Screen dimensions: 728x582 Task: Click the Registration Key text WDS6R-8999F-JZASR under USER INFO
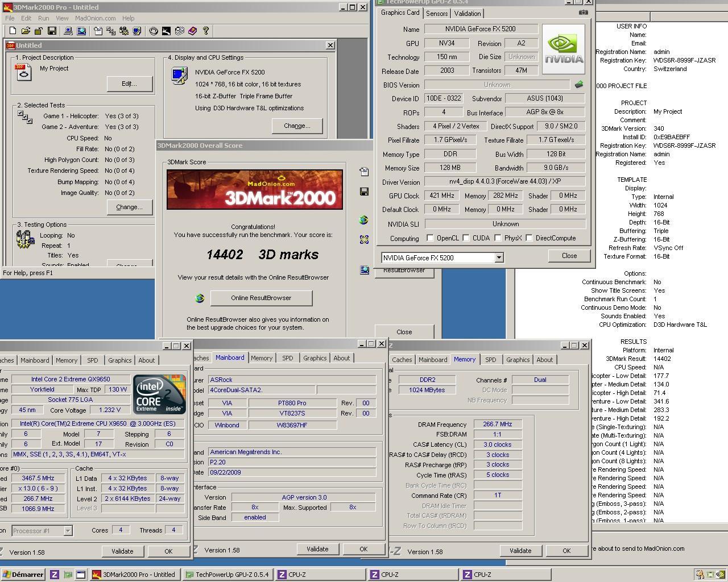pyautogui.click(x=685, y=60)
